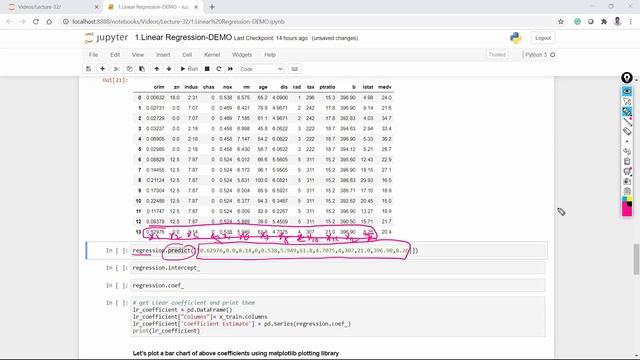
Task: Open the Code cell type dropdown
Action: 261,69
